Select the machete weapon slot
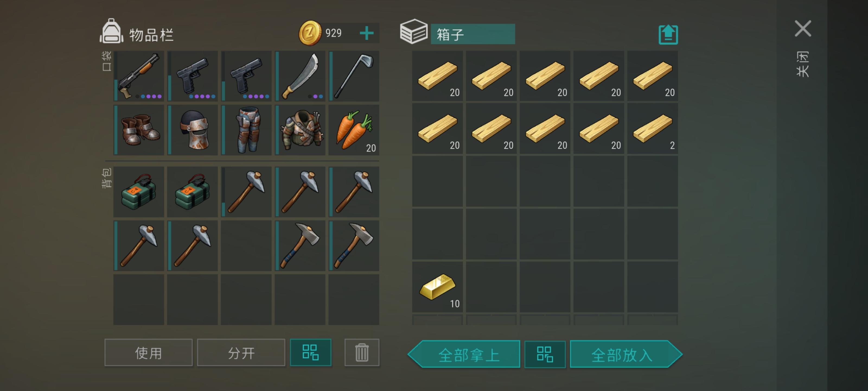 (300, 76)
